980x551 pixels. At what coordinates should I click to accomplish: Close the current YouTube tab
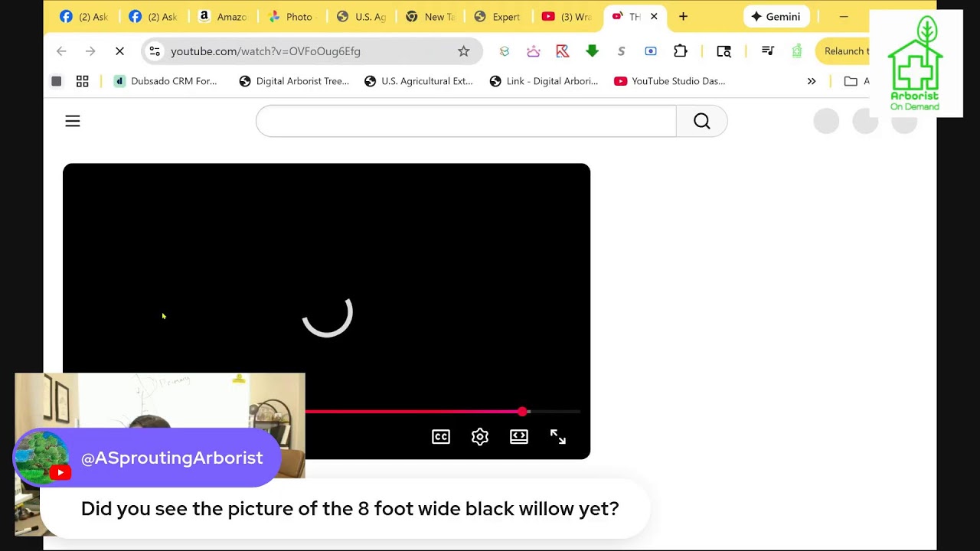pyautogui.click(x=654, y=16)
